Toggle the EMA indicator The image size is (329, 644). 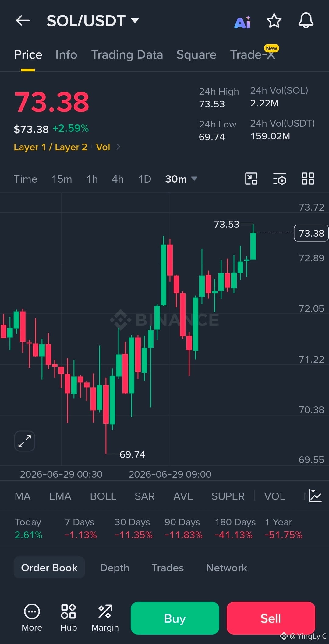click(x=60, y=496)
